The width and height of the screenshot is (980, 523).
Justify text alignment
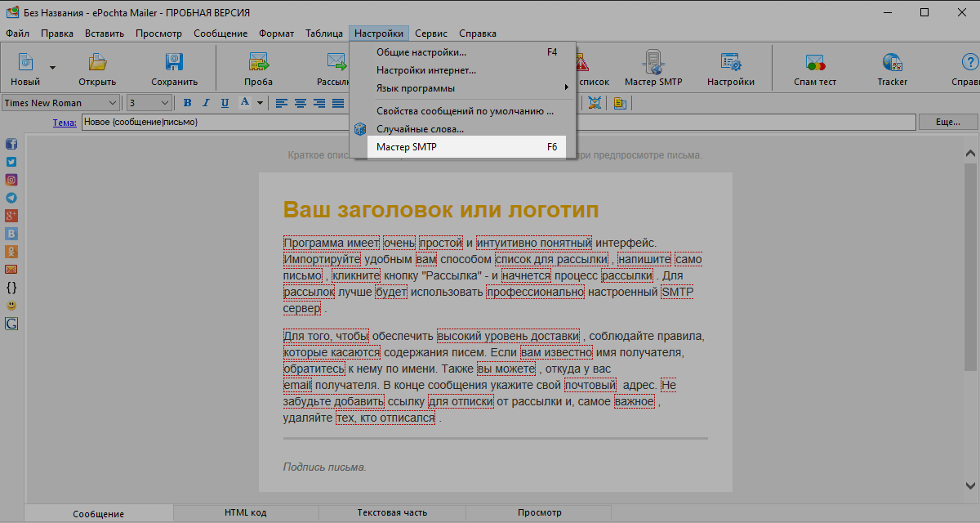click(x=337, y=103)
